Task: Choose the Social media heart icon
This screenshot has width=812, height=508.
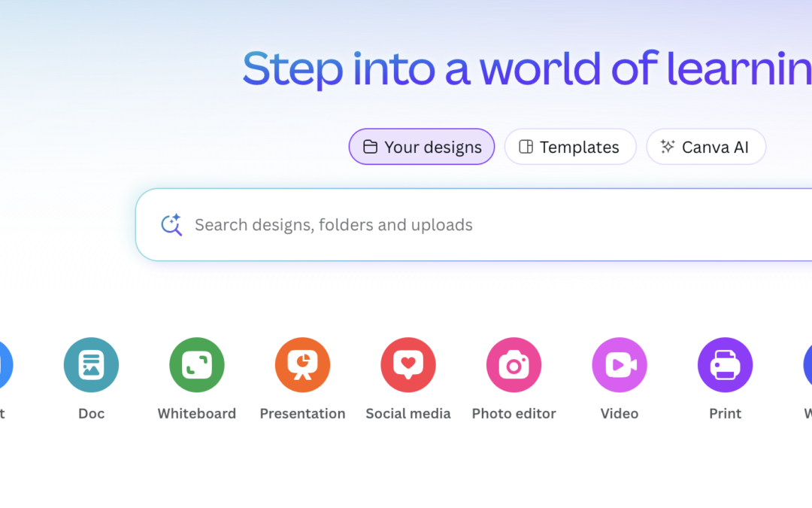Action: 408,365
